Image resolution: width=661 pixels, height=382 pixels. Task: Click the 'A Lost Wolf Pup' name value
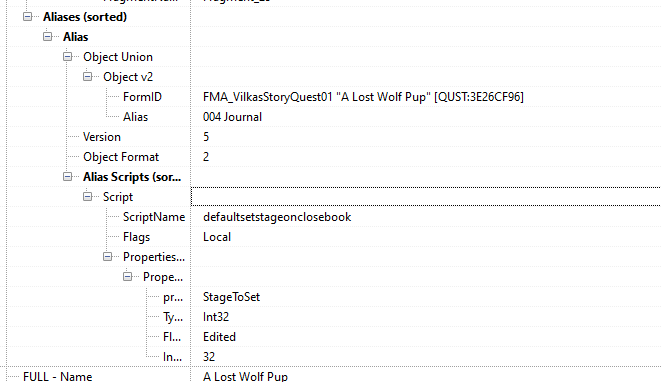(245, 376)
